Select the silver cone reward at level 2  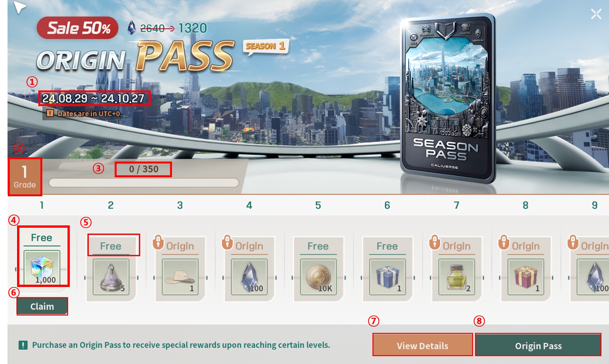(x=111, y=277)
